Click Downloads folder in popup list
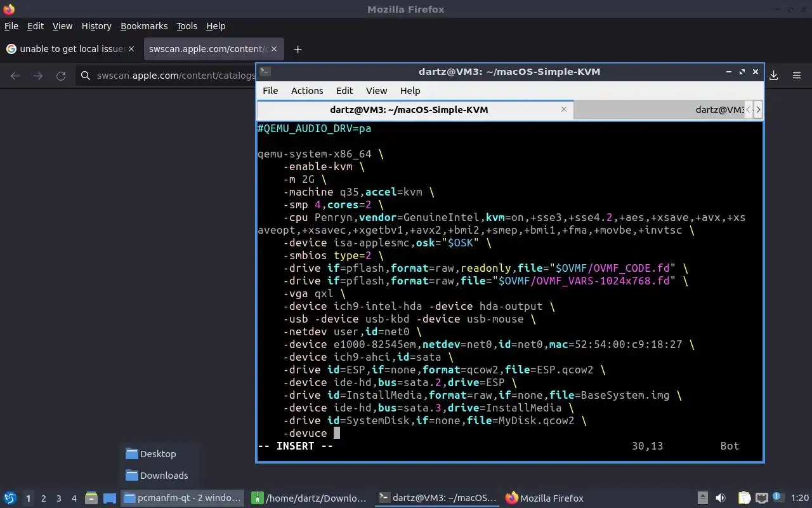This screenshot has width=812, height=508. pyautogui.click(x=157, y=476)
